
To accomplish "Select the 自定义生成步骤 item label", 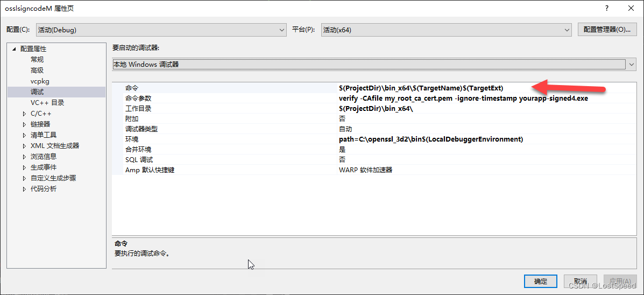I will click(53, 178).
